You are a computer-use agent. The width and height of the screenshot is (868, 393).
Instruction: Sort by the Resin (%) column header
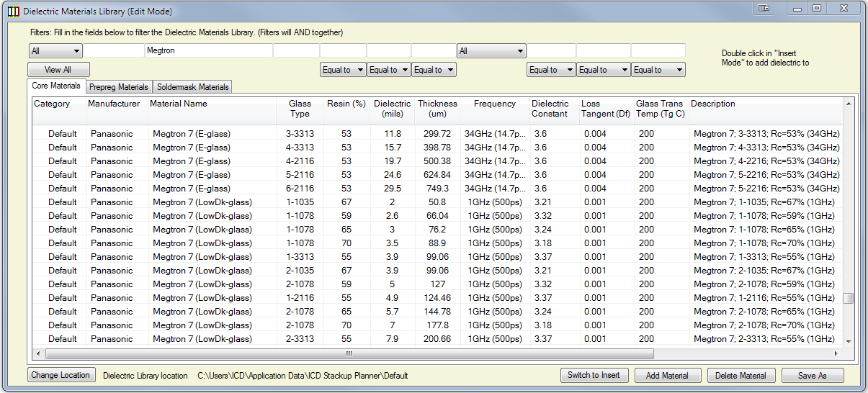346,110
